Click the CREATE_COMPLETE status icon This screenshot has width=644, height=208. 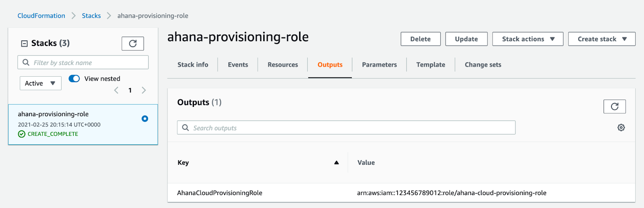22,134
